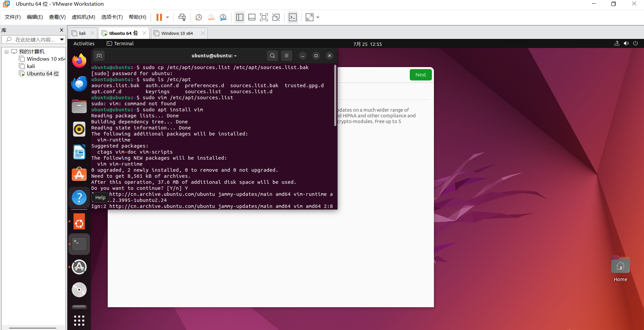
Task: Show Applications grid at the dock bottom
Action: 79,321
